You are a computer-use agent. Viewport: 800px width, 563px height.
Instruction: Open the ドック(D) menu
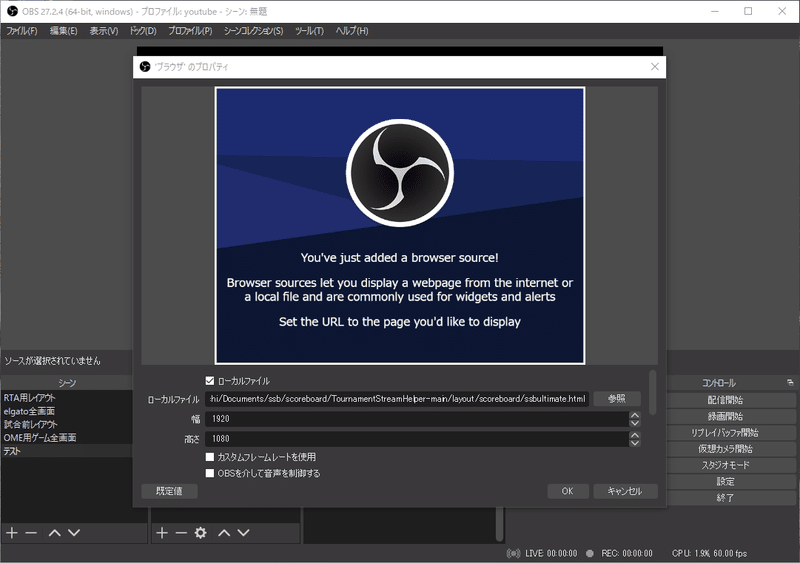click(x=143, y=31)
